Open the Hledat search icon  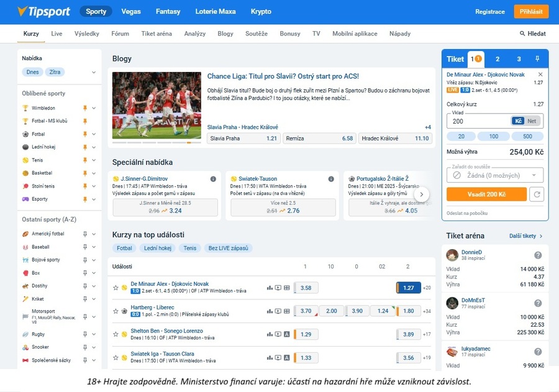[522, 34]
